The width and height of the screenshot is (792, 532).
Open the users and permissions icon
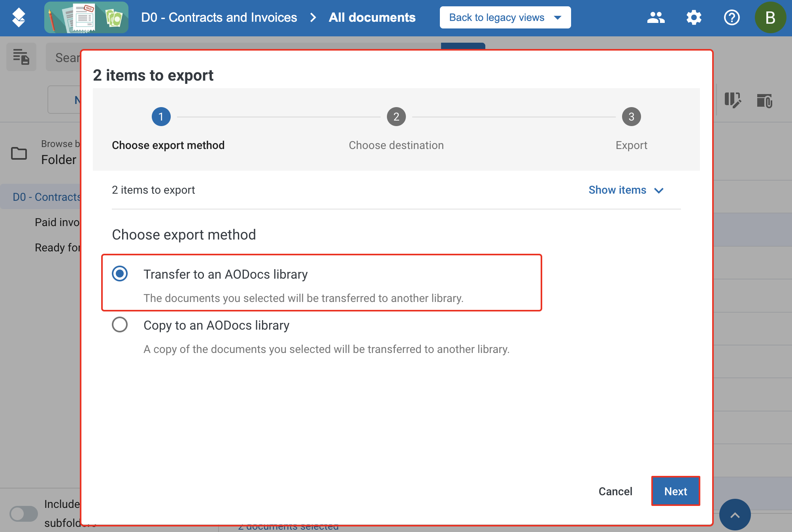(x=656, y=17)
